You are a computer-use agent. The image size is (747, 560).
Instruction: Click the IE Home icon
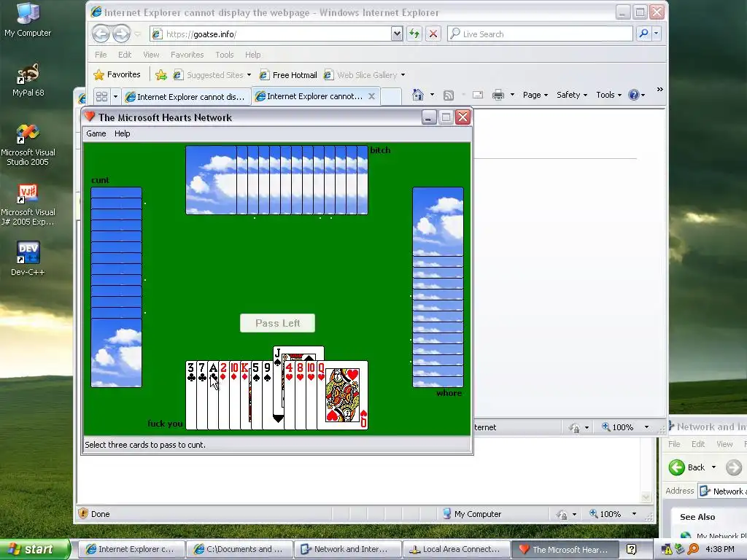coord(418,95)
